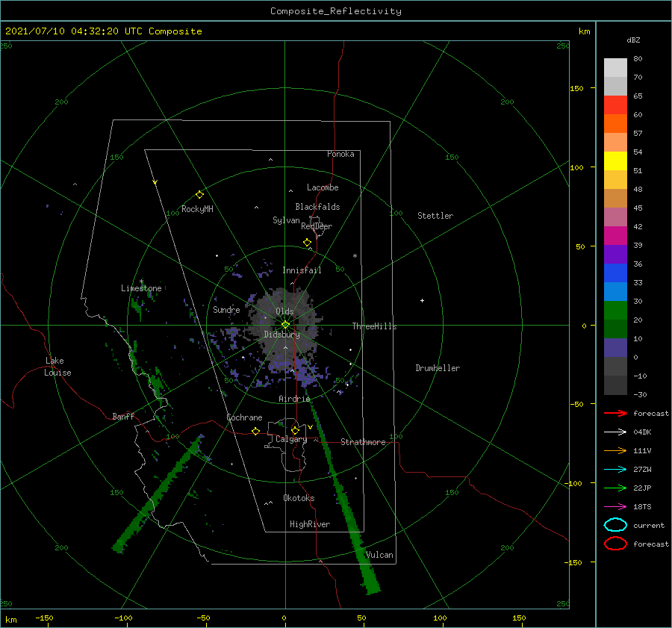This screenshot has width=672, height=628.
Task: Click the 2021/07/10 04:32:20 UTC timestamp
Action: pyautogui.click(x=74, y=31)
